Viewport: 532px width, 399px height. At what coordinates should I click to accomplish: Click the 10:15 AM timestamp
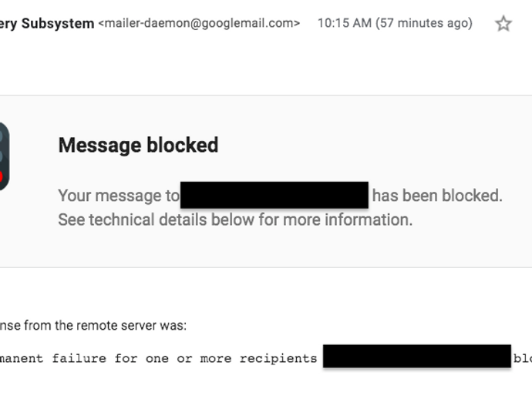(343, 23)
